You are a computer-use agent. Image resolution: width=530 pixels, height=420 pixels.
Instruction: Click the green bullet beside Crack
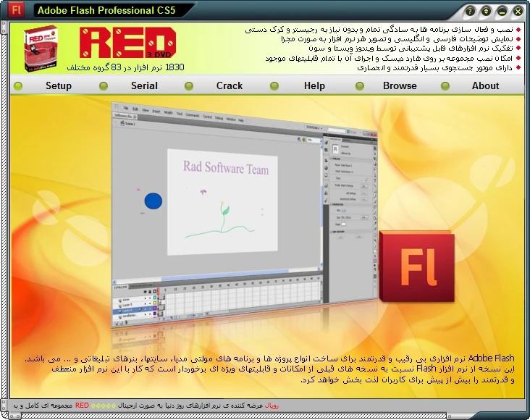[x=189, y=85]
